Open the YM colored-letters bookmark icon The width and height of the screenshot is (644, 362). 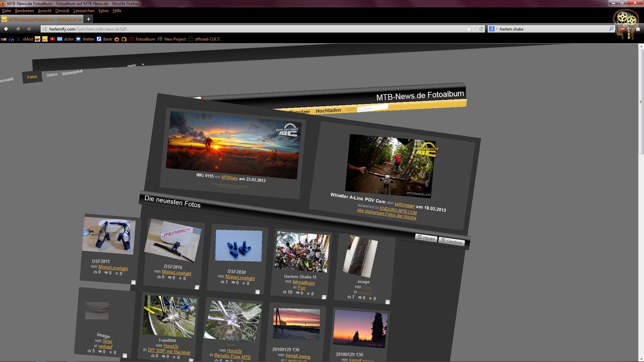point(11,39)
